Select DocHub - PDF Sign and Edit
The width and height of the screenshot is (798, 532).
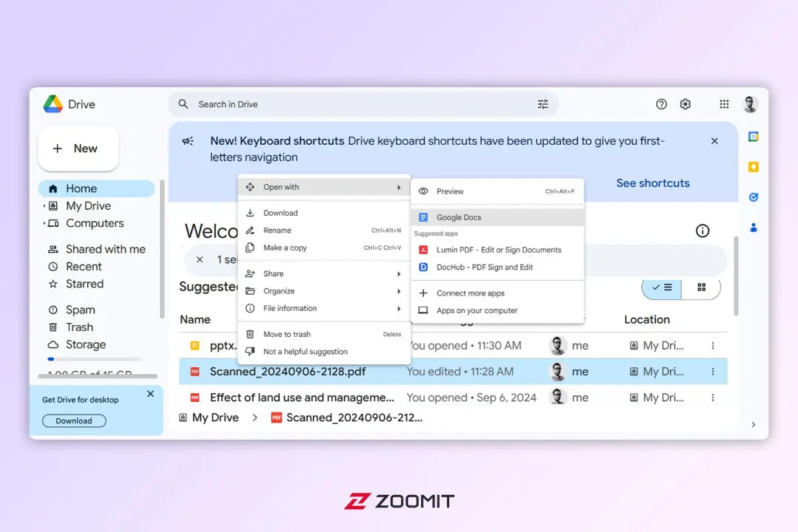pos(497,267)
